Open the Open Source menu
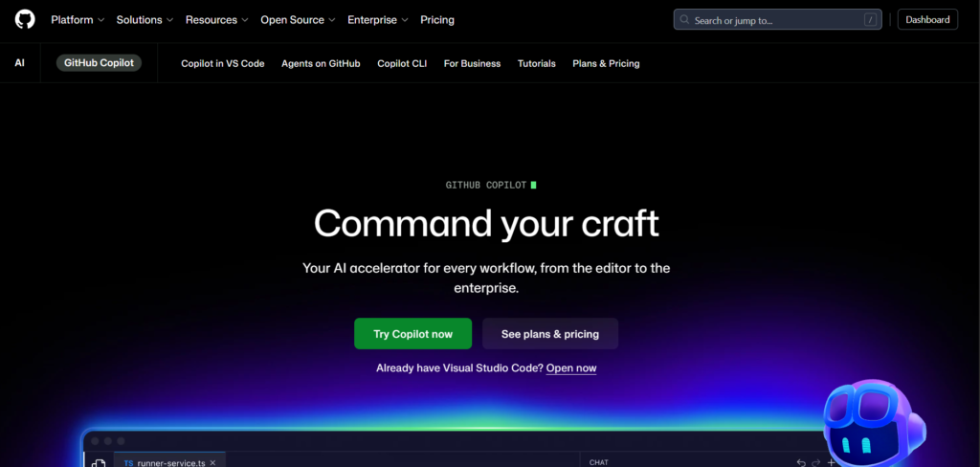Screen dimensions: 980x467 [299, 20]
